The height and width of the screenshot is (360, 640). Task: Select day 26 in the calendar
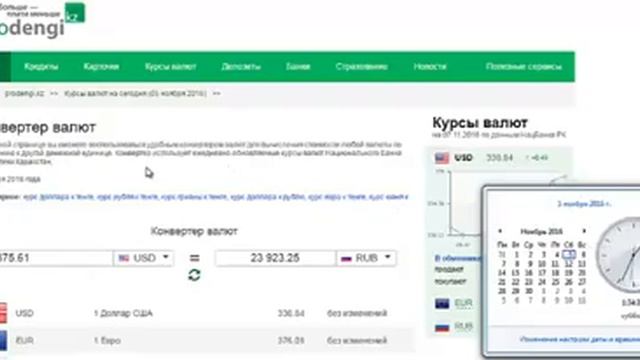(569, 282)
